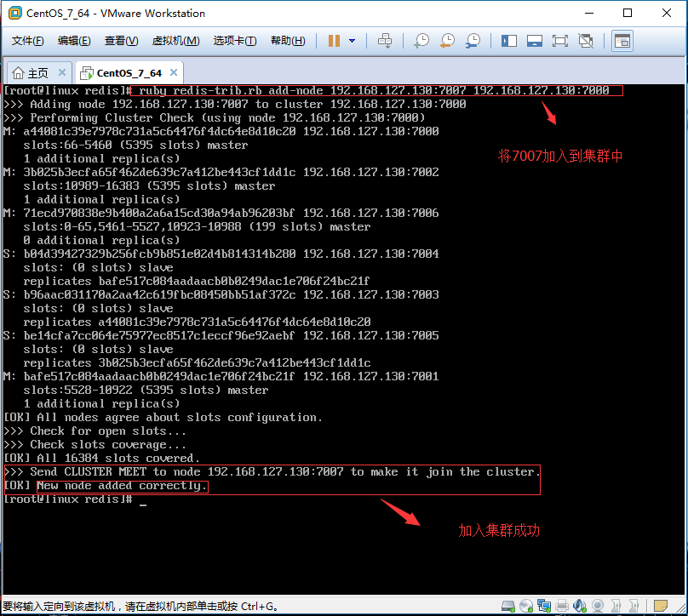Pause the virtual machine using the orange pause icon

point(334,41)
